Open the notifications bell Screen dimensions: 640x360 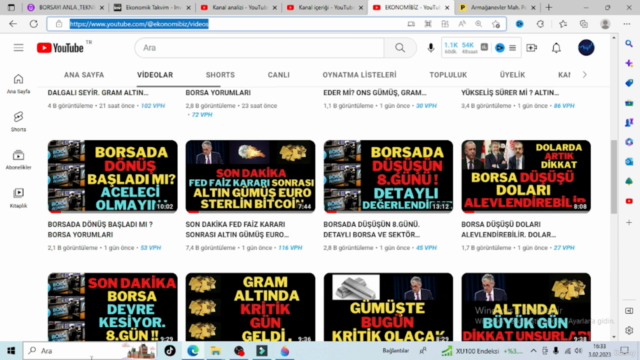[x=556, y=48]
